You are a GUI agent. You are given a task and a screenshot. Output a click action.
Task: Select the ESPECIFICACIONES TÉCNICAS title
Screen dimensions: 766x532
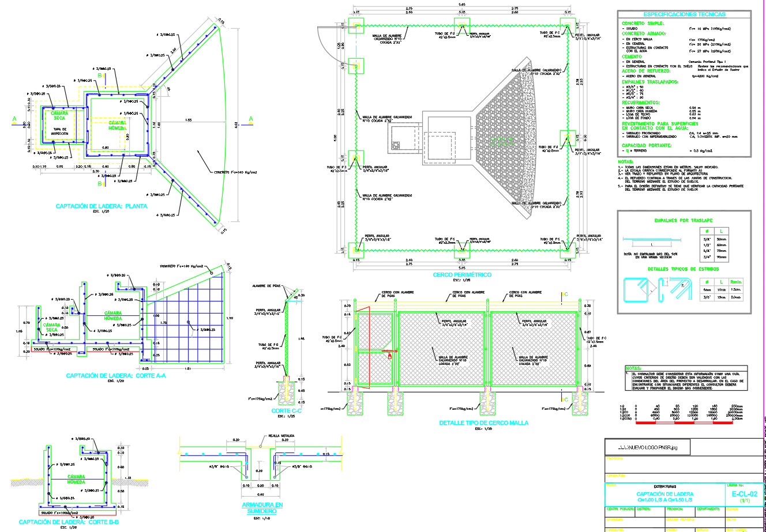pyautogui.click(x=684, y=14)
